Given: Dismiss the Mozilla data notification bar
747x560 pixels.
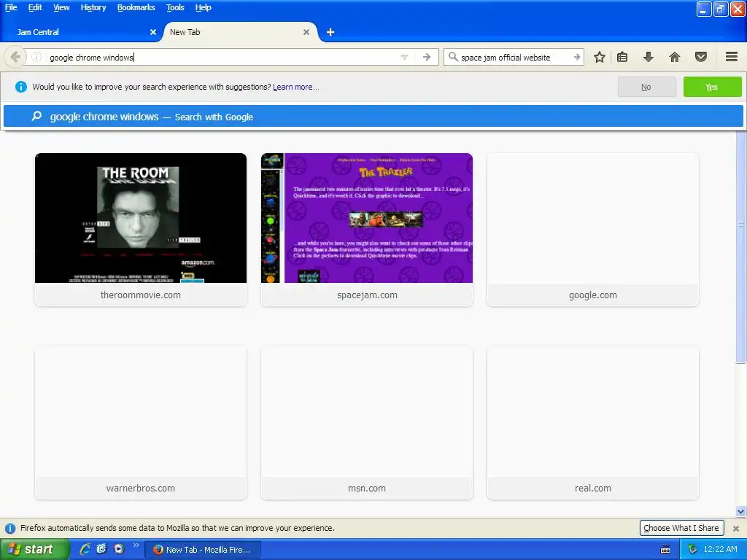Looking at the screenshot, I should (735, 528).
